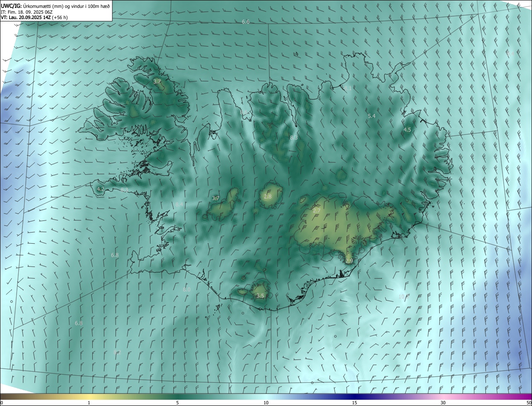532x406 pixels.
Task: Click the color scale label 10
Action: (x=266, y=403)
